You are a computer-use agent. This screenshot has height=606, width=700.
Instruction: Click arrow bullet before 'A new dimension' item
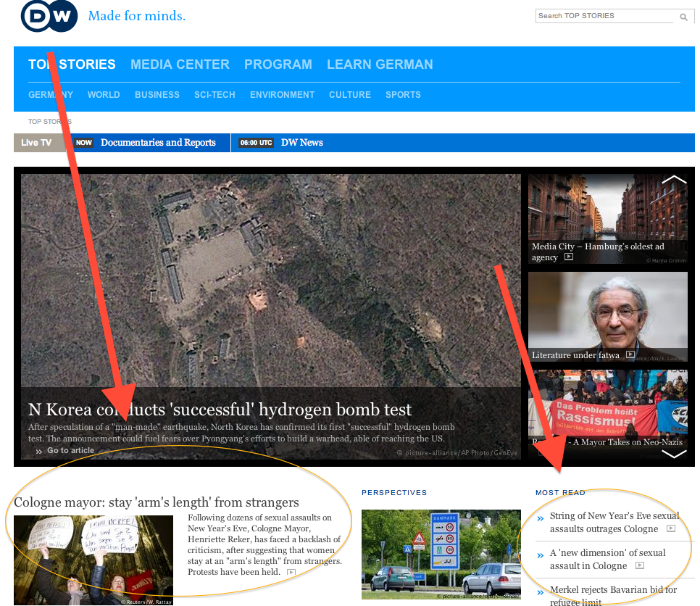541,555
